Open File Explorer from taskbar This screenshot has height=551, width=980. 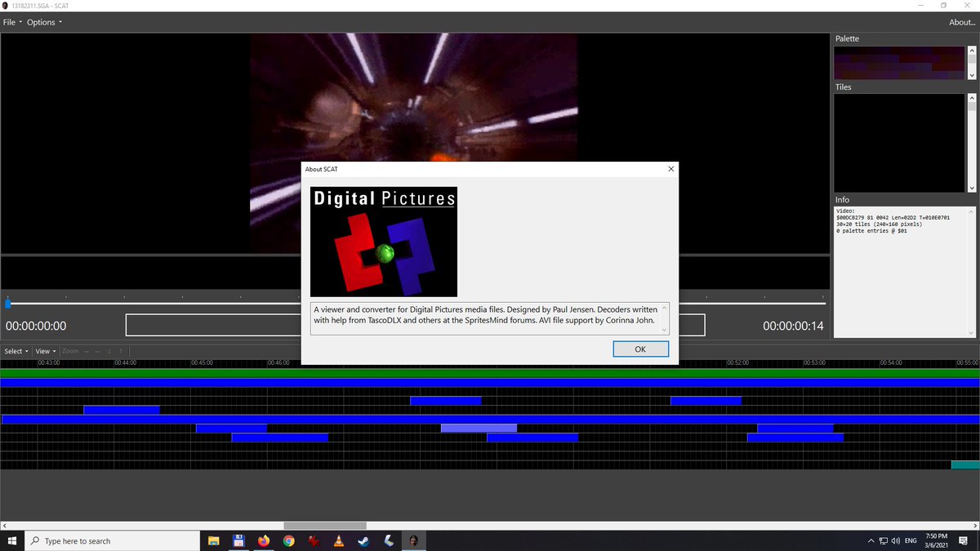pos(214,540)
